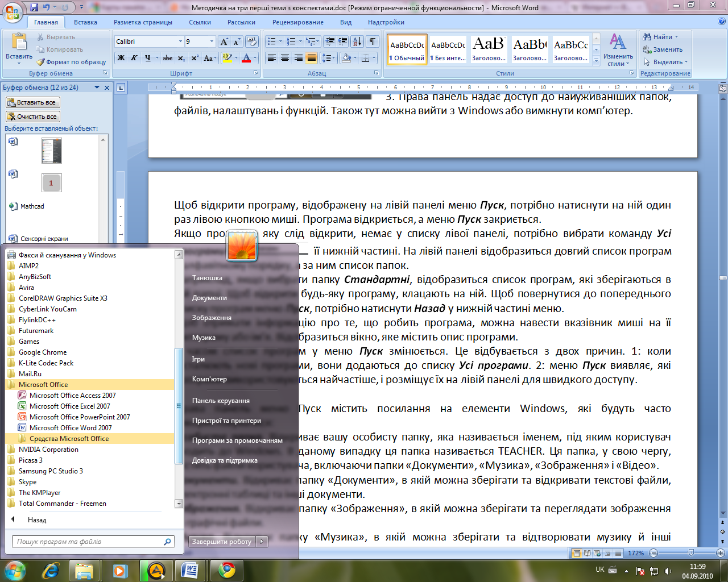
Task: Open the Calibri font name dropdown
Action: pos(180,41)
